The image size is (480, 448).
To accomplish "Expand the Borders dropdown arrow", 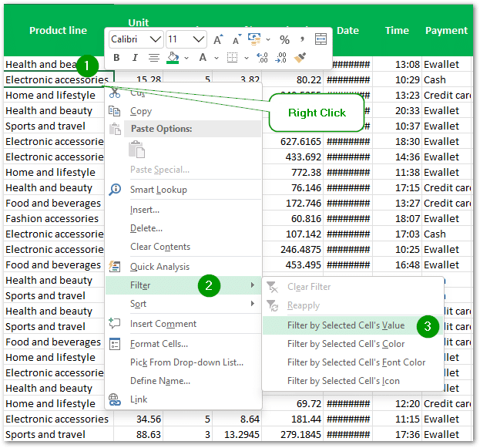I will point(245,58).
